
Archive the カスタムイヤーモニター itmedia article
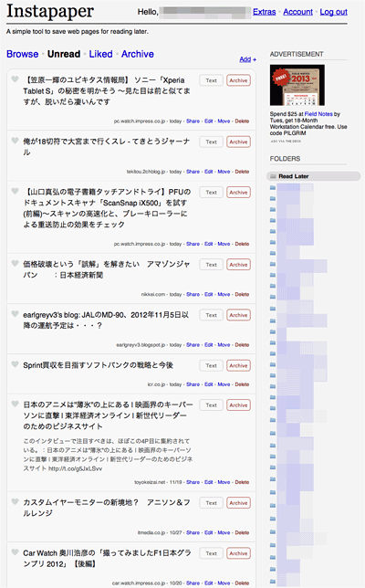(238, 503)
